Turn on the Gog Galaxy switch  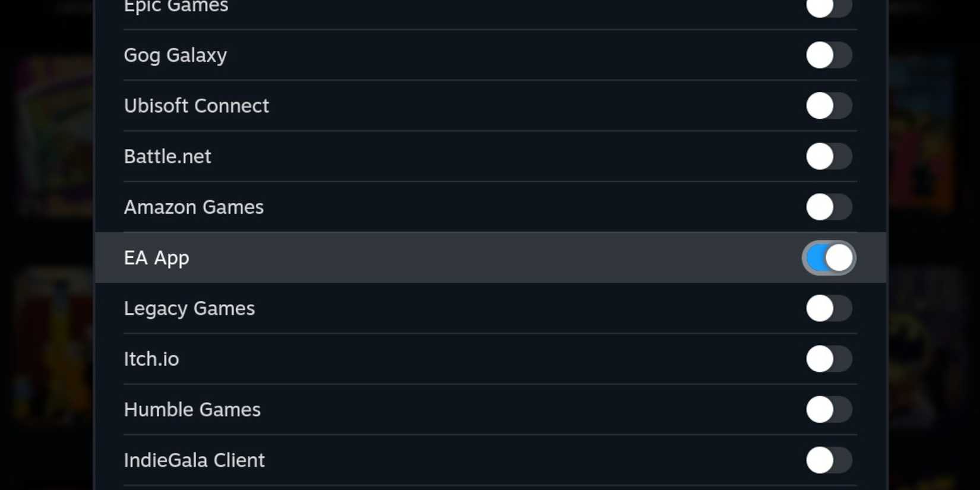point(829,55)
